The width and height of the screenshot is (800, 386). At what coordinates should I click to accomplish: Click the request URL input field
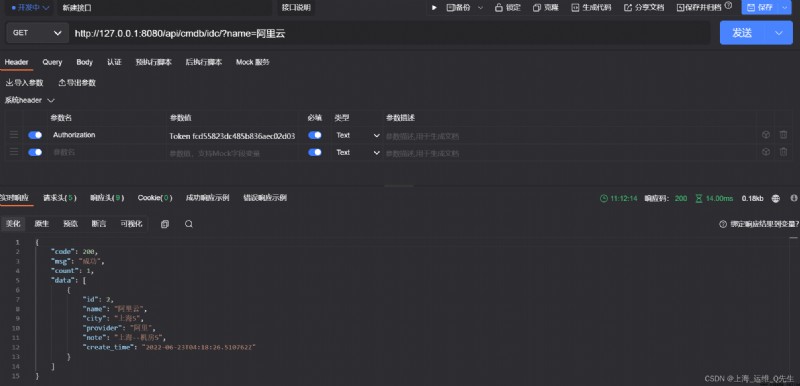(390, 34)
